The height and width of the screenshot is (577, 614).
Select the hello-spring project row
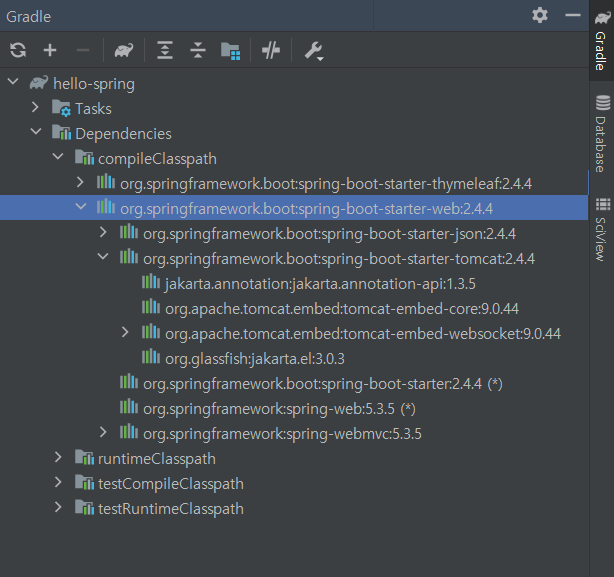click(294, 83)
